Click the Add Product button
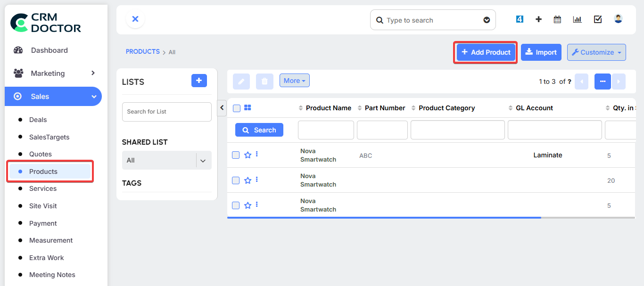Viewport: 644px width, 286px height. 486,52
